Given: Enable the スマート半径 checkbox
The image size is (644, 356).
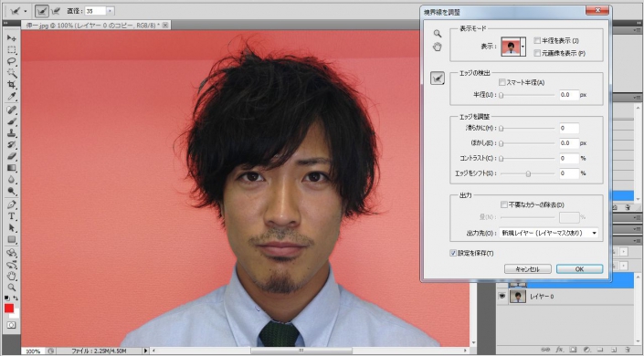Looking at the screenshot, I should click(501, 82).
